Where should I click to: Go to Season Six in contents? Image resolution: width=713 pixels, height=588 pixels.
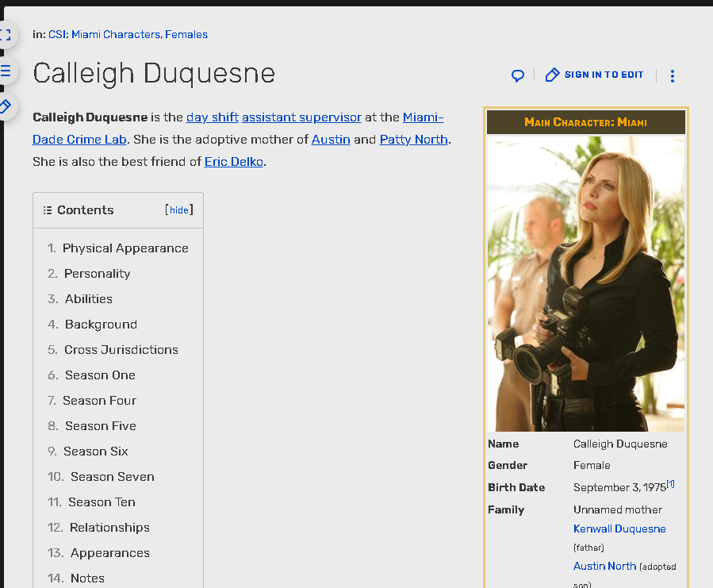click(96, 452)
